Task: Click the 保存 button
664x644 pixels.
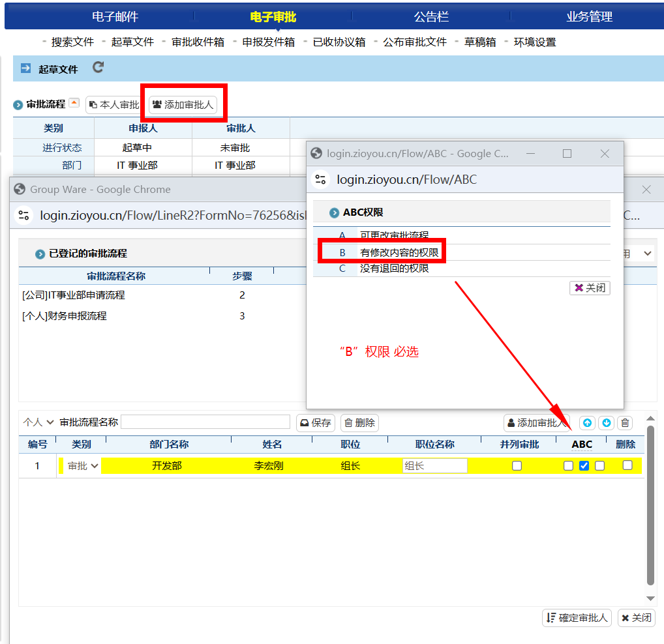Action: pos(316,422)
